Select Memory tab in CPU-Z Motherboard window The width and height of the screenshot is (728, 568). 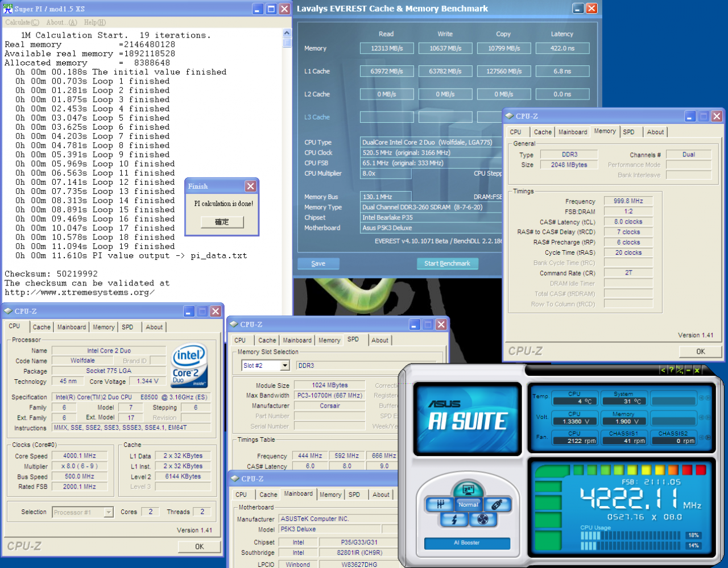(330, 495)
